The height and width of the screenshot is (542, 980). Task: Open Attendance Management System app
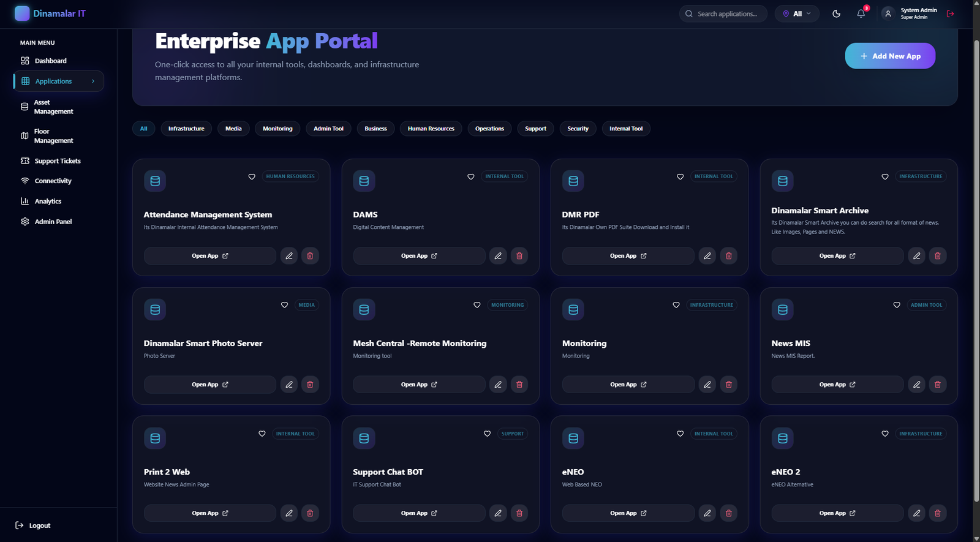tap(210, 256)
